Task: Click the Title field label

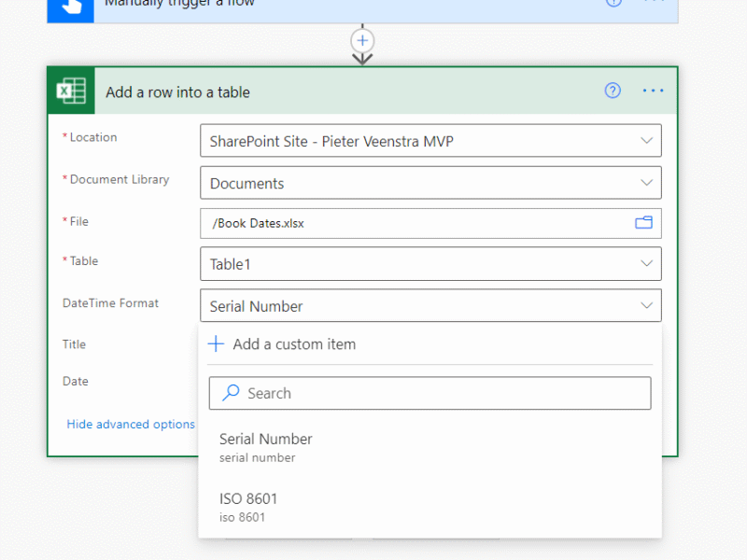Action: (x=74, y=344)
